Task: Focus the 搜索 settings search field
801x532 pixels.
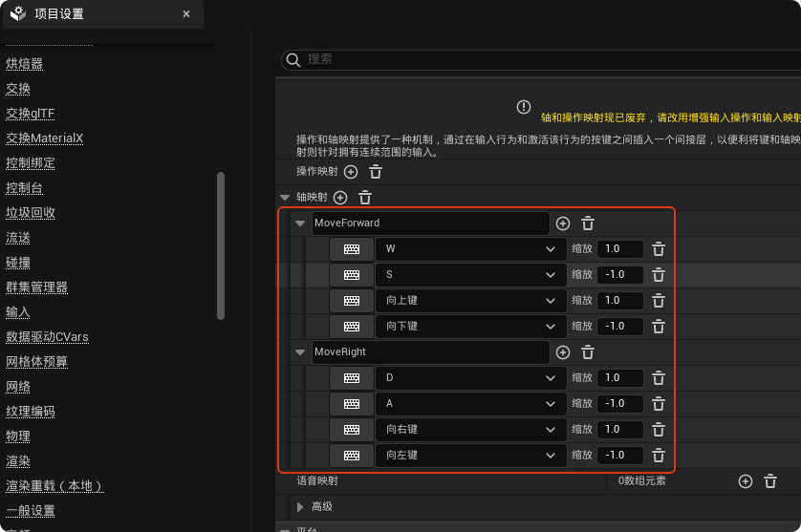Action: [542, 60]
